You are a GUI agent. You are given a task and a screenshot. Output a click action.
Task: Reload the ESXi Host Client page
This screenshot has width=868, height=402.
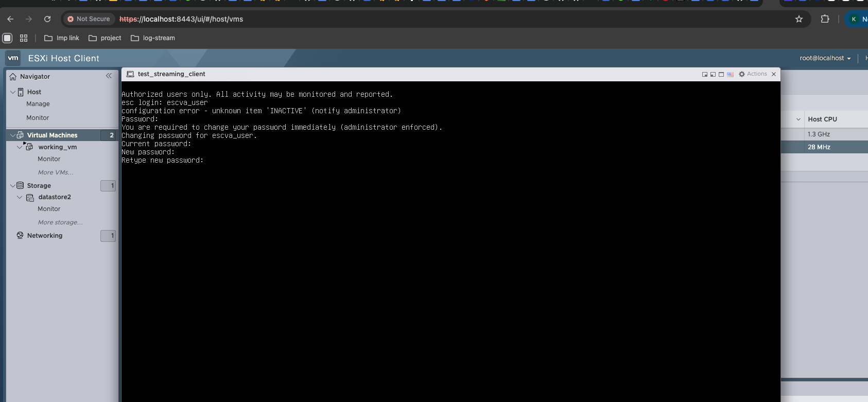click(47, 19)
